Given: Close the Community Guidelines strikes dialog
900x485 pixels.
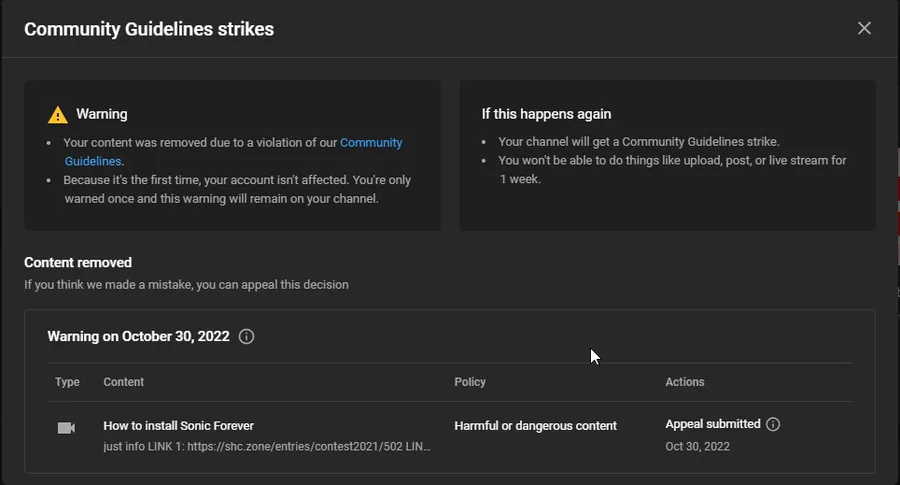Looking at the screenshot, I should click(864, 28).
